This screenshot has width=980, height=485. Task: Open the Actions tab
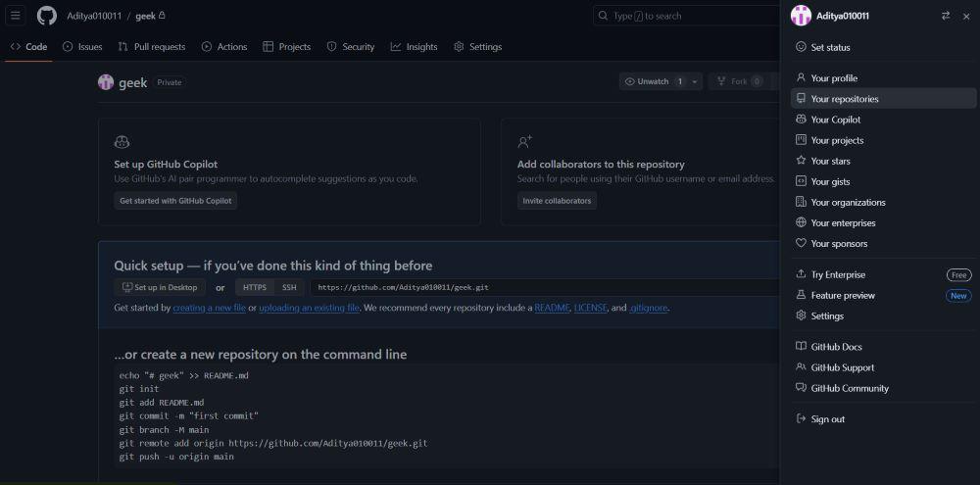224,47
